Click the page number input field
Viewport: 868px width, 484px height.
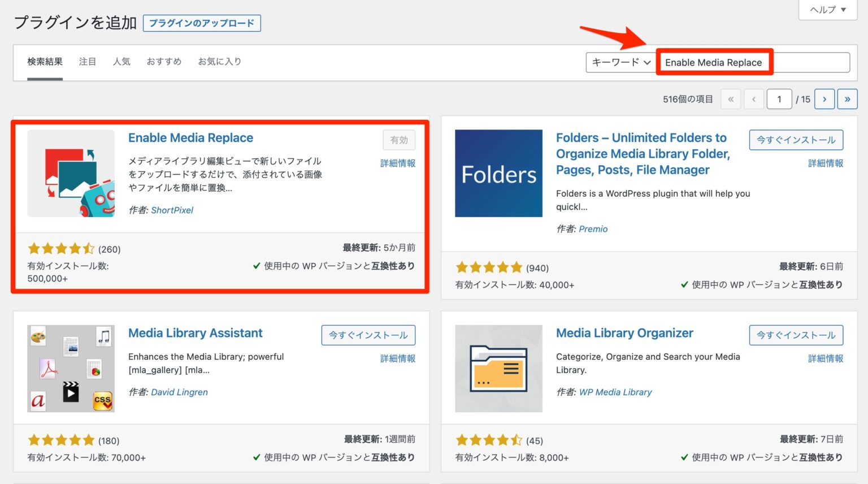tap(779, 99)
